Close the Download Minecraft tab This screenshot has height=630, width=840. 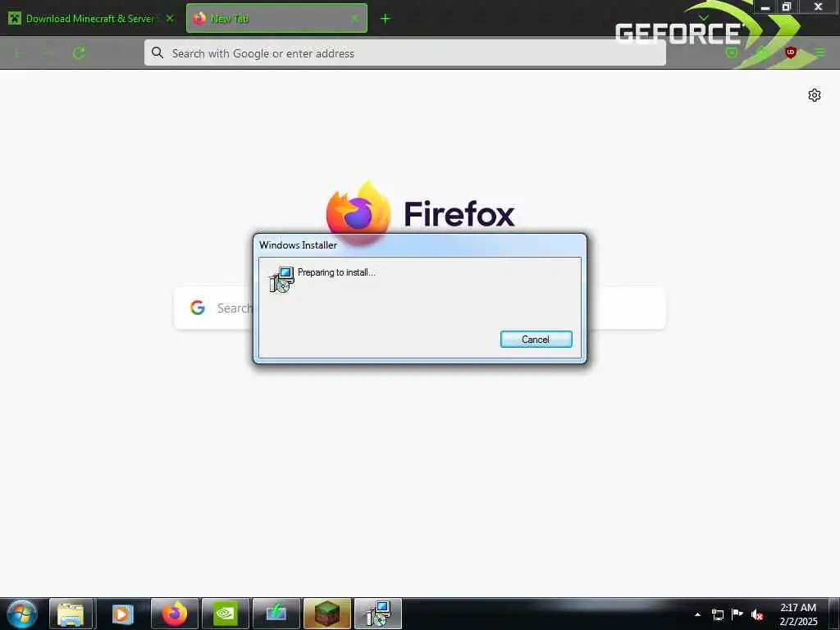[170, 18]
